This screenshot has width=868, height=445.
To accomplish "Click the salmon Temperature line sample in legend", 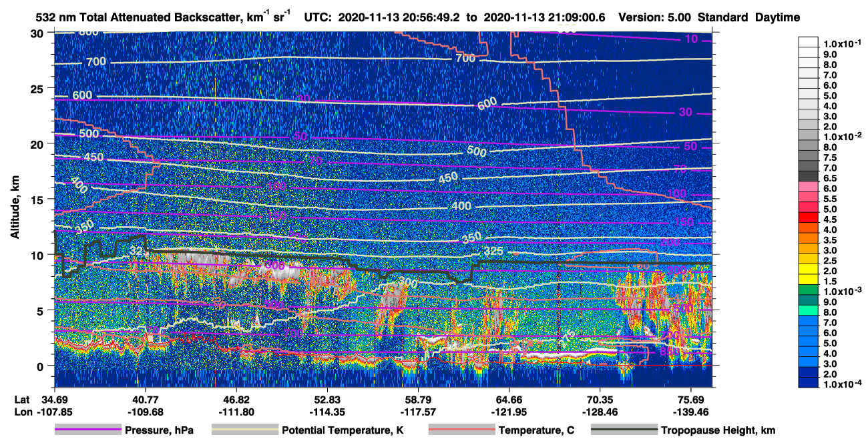I will click(x=461, y=430).
